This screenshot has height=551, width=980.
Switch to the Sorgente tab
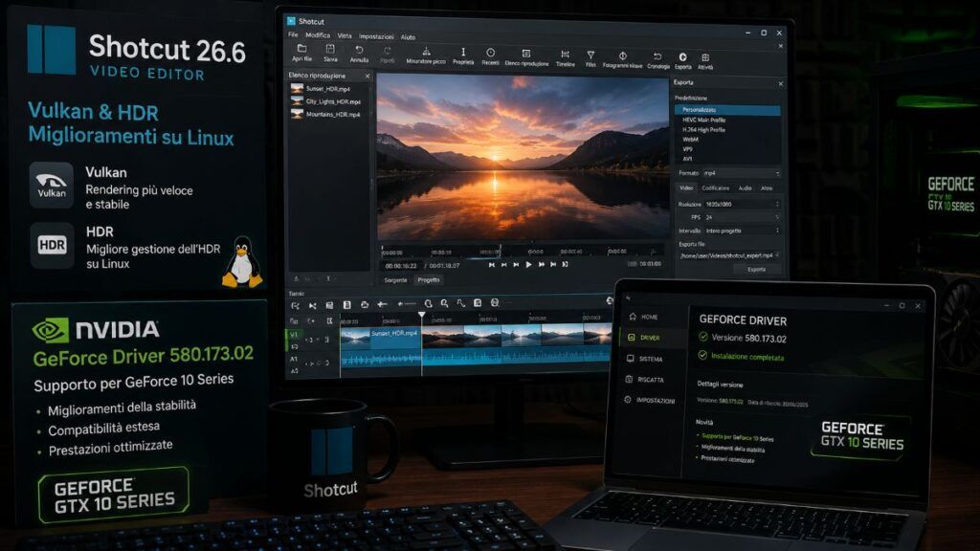[x=395, y=280]
